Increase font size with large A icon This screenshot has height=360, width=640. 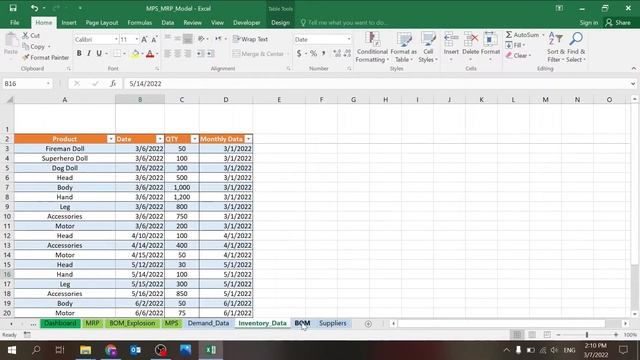click(144, 39)
